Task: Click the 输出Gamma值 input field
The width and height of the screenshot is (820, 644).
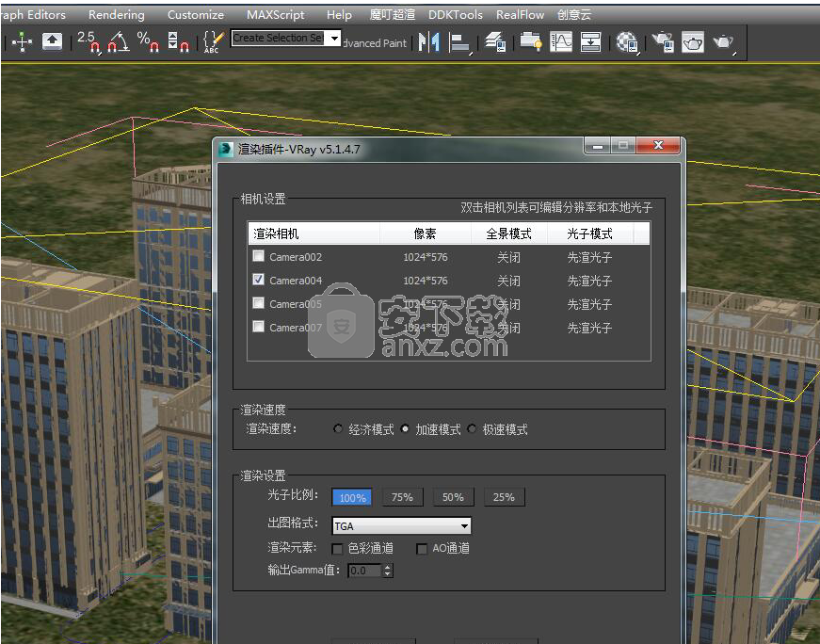Action: (x=364, y=571)
